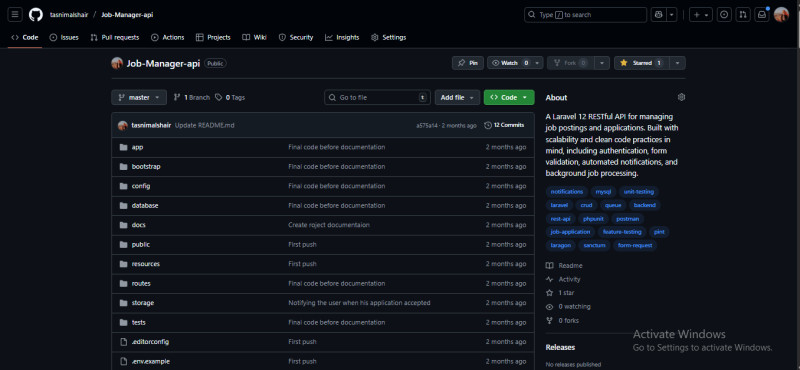The image size is (800, 370).
Task: Open the star lists dropdown arrow
Action: tap(677, 63)
